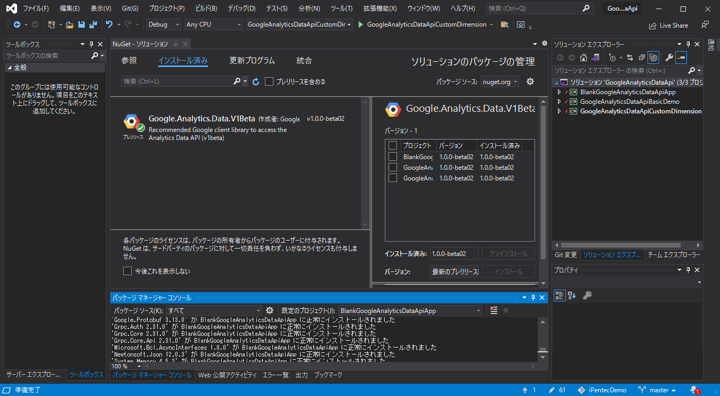The image size is (720, 396).
Task: Switch to チーム エクスプローラー tab
Action: tap(674, 255)
